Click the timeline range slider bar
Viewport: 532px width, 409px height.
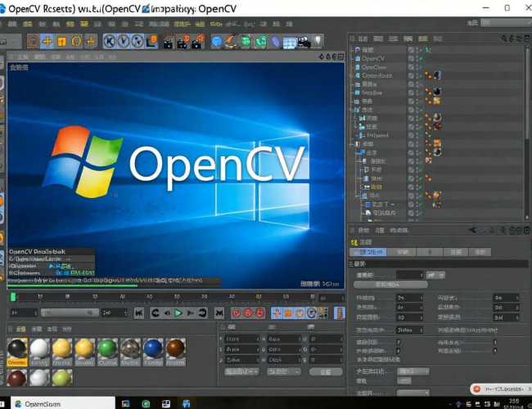[70, 312]
